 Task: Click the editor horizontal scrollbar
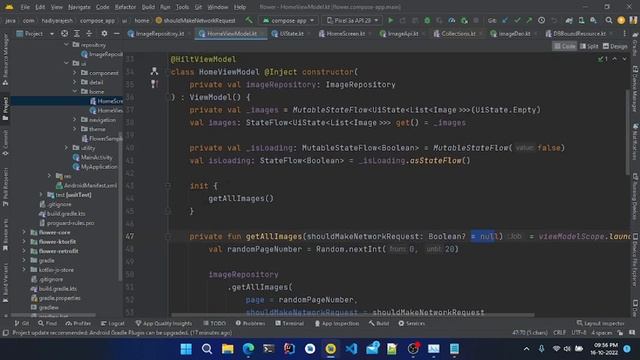(x=353, y=315)
